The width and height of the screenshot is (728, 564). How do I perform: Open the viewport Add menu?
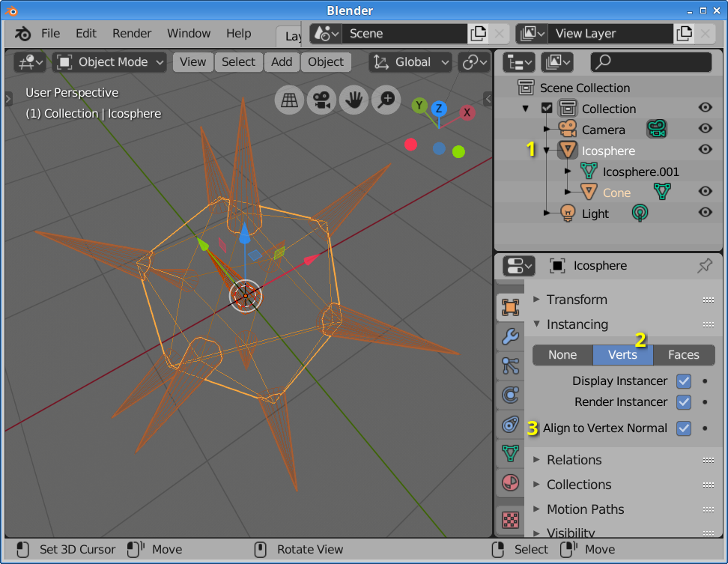pos(282,61)
